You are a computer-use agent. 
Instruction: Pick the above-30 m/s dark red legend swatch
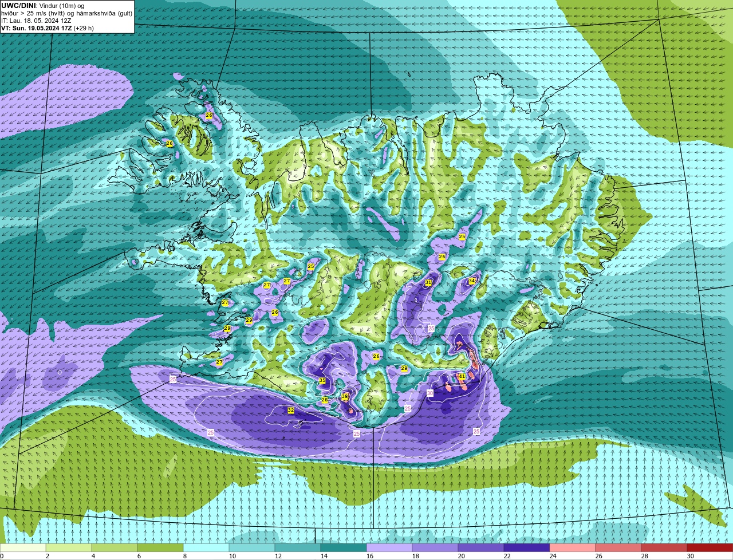pyautogui.click(x=710, y=548)
